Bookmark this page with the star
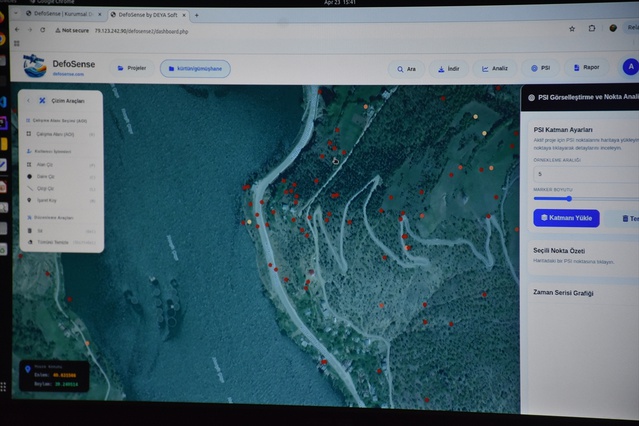This screenshot has height=426, width=639. point(572,29)
